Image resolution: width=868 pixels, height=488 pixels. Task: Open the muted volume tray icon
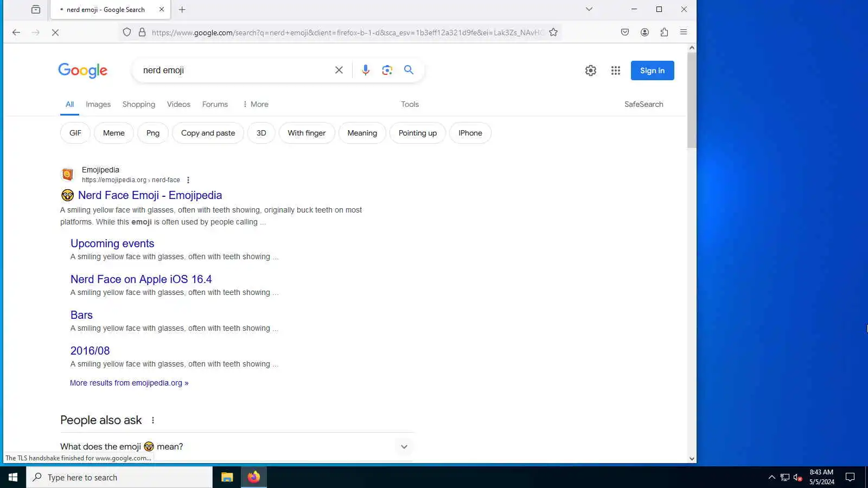pos(798,477)
